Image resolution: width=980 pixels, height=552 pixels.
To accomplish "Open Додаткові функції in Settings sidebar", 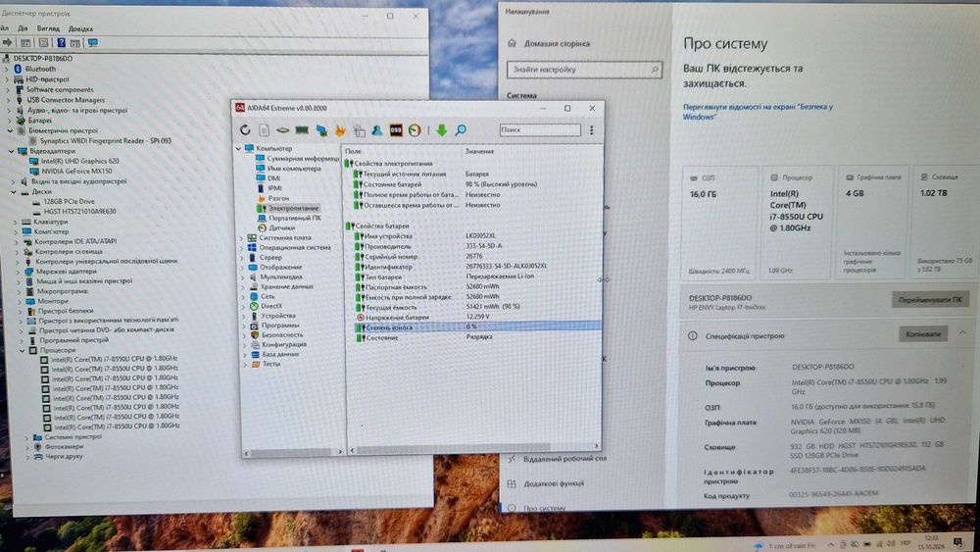I will (554, 483).
